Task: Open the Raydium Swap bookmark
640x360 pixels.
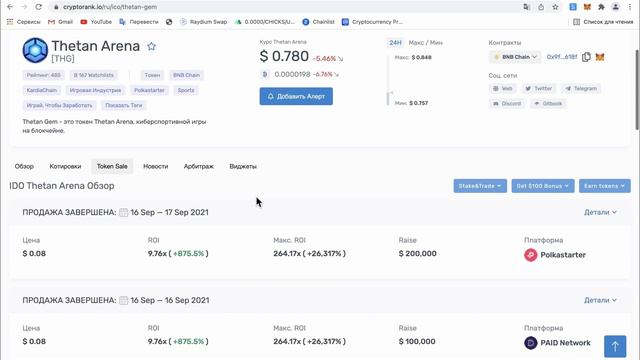Action: point(204,22)
